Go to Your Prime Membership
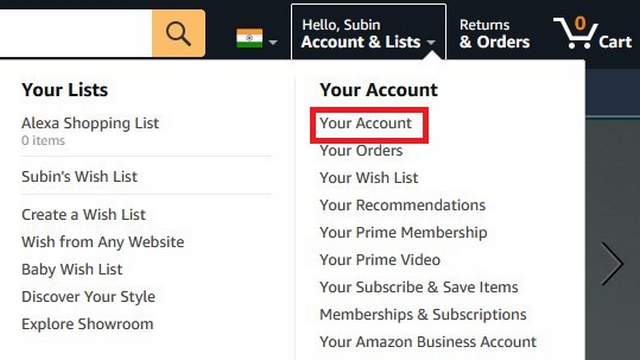 tap(403, 233)
